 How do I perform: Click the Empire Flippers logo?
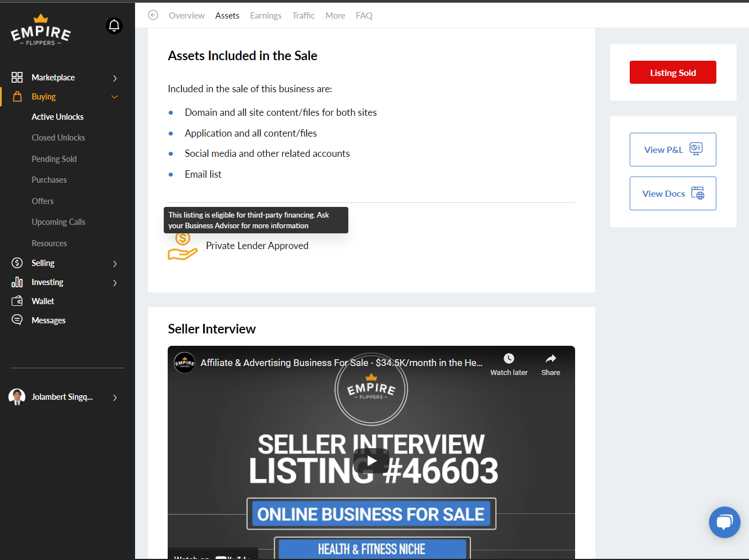coord(41,30)
